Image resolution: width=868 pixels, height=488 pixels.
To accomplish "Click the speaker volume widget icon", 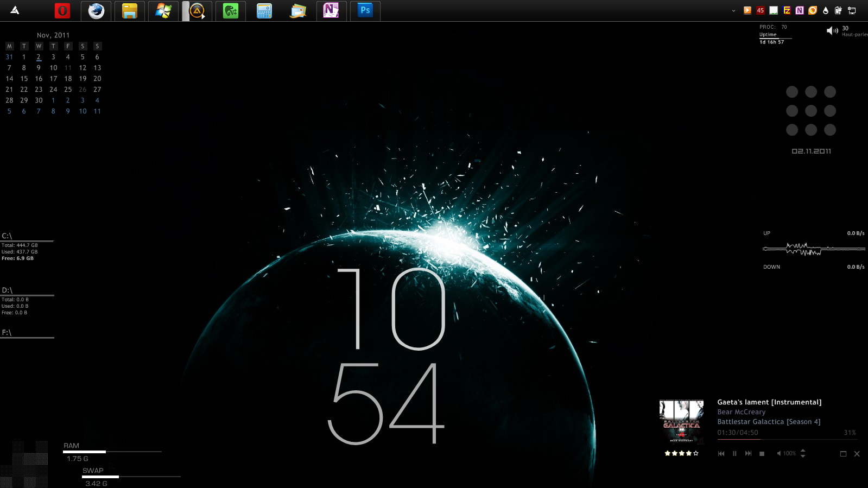I will (832, 31).
